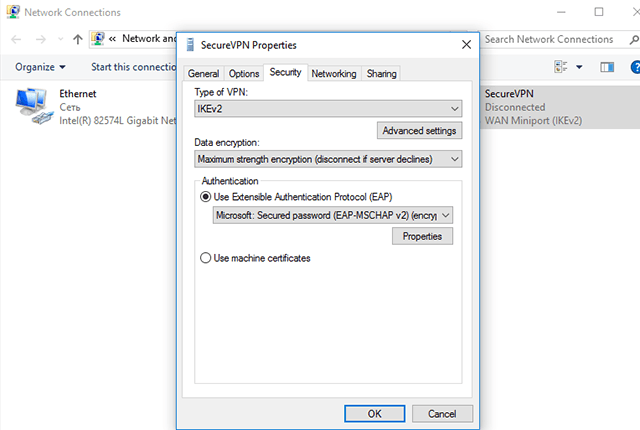
Task: Go back in Network Connections window
Action: 16,40
